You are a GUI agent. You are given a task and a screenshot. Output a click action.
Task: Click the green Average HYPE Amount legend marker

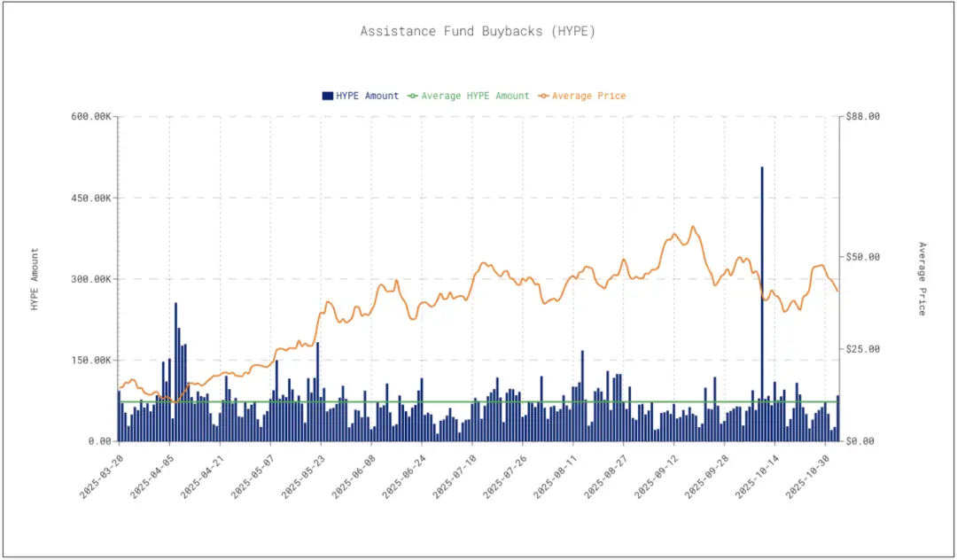412,96
